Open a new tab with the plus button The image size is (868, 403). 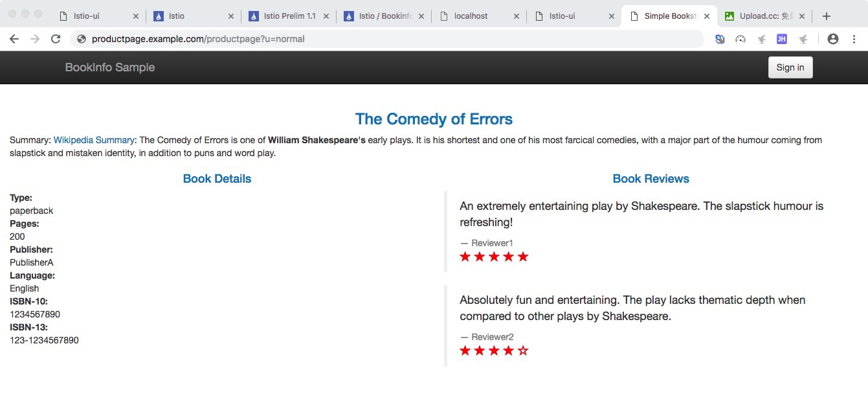coord(826,16)
